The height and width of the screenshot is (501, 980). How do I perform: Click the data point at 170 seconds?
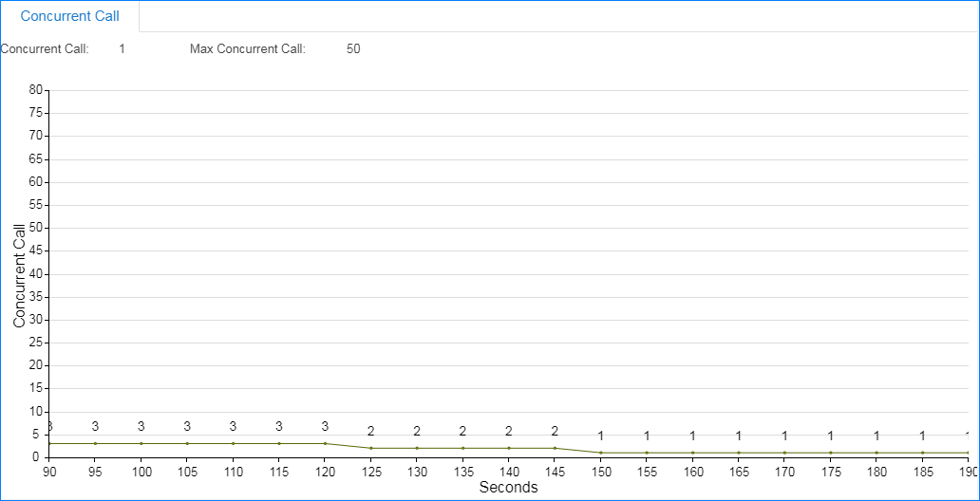(784, 453)
